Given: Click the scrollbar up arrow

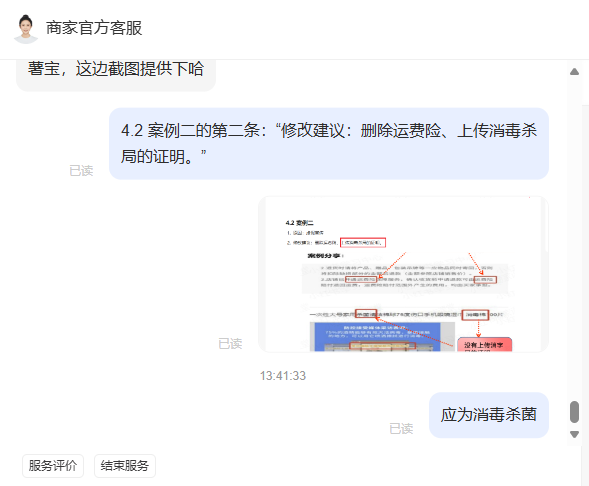Looking at the screenshot, I should (574, 71).
